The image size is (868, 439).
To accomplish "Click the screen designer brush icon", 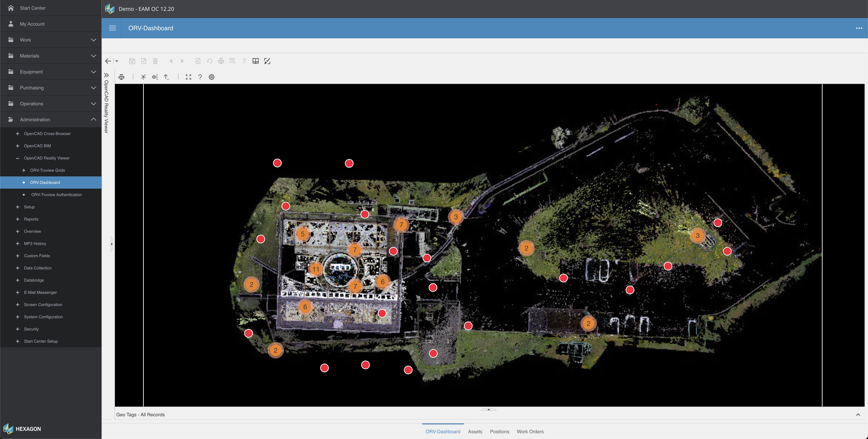I will (x=267, y=61).
